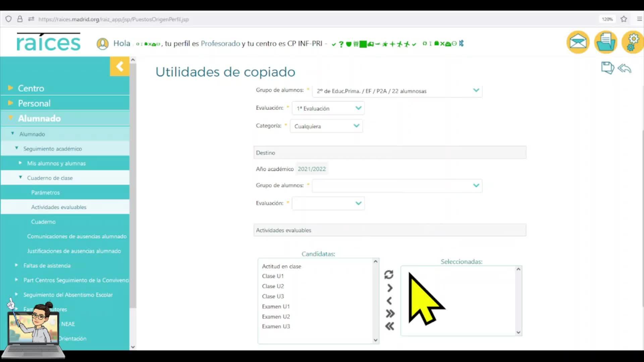Viewport: 644px width, 362px height.
Task: Collapse sidebar with yellow arrow button
Action: (x=119, y=66)
